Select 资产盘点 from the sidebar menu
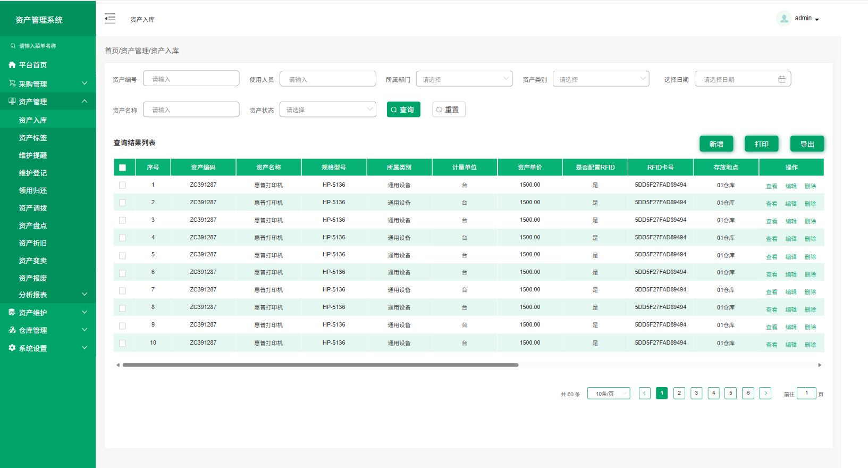Image resolution: width=868 pixels, height=468 pixels. point(33,225)
